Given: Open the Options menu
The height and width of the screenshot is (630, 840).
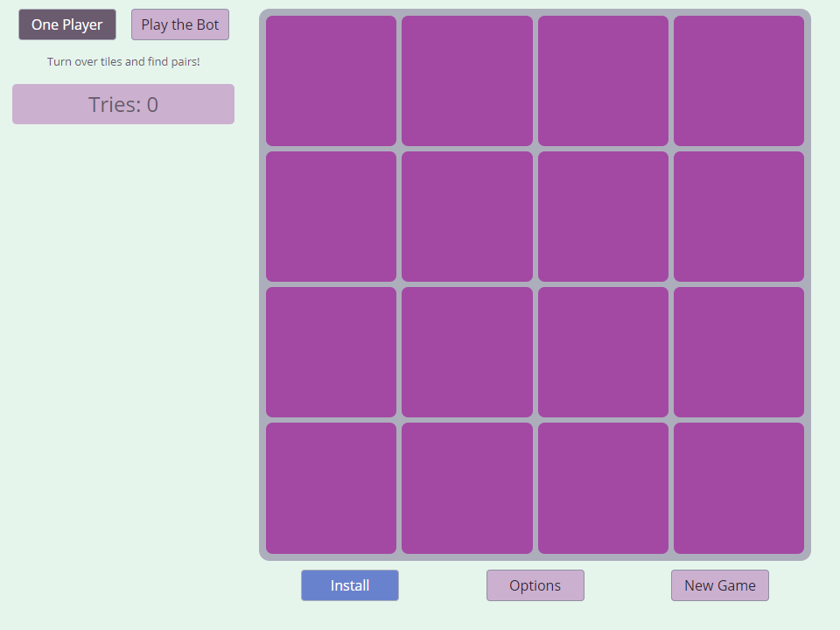Looking at the screenshot, I should (535, 585).
